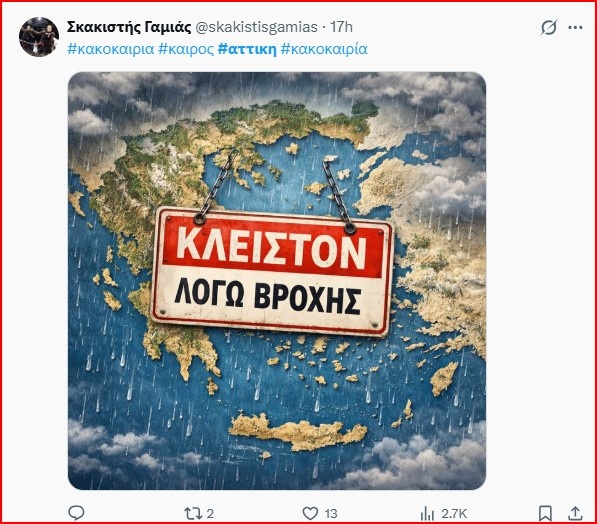Bookmark this post
Screen dimensions: 597x524
[545, 513]
